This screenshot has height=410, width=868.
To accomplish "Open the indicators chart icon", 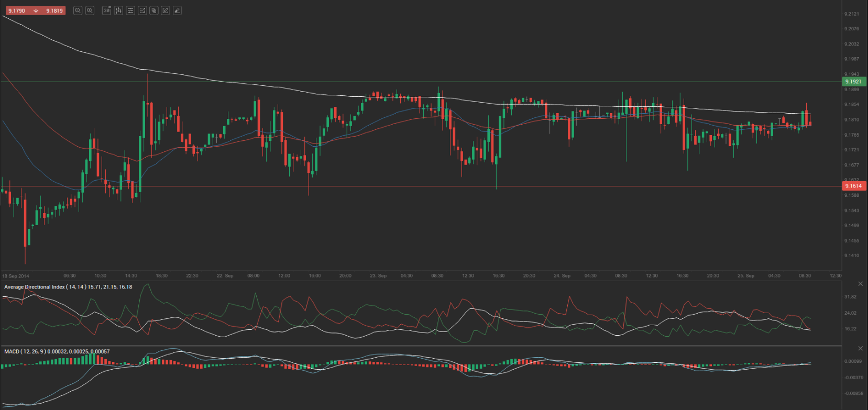I will [142, 10].
